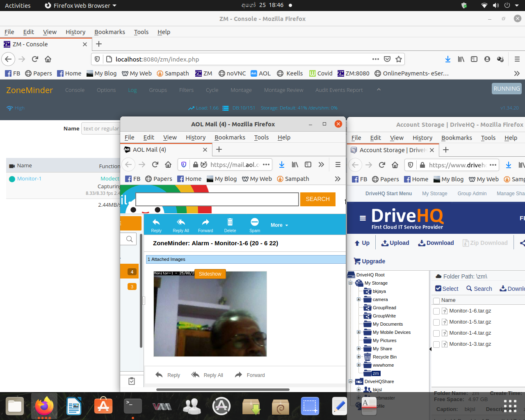Check the box for Monitor-1-4.tar.gz
Image resolution: width=525 pixels, height=420 pixels.
[x=436, y=333]
